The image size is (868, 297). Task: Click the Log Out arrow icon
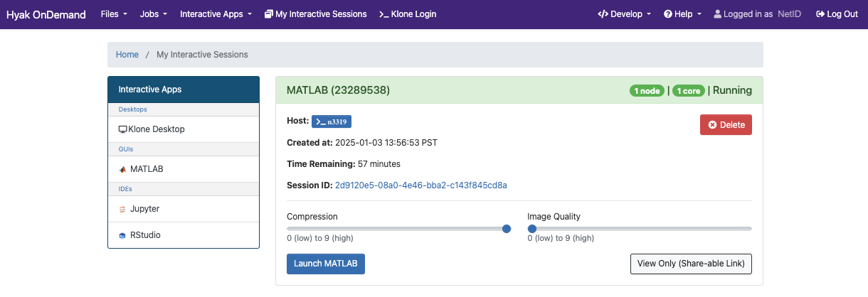(820, 14)
